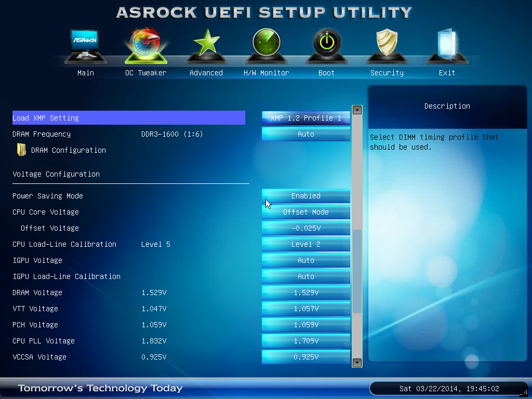
Task: Select the VTT Voltage label
Action: point(35,309)
